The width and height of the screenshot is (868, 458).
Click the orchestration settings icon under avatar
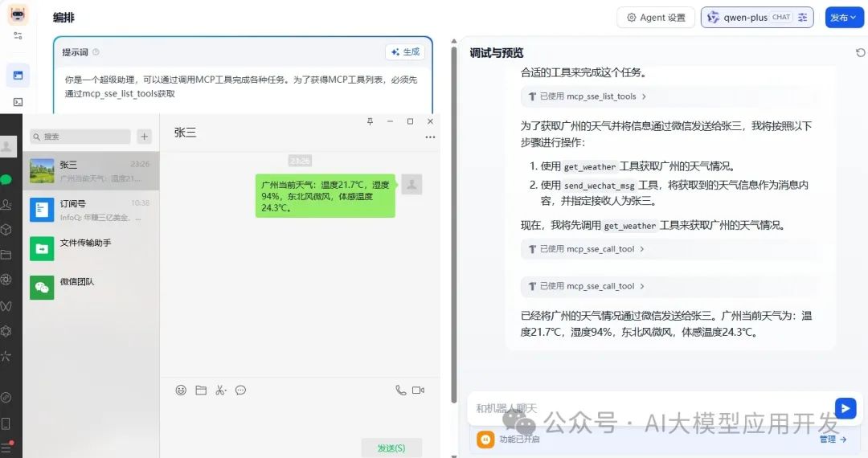point(18,35)
